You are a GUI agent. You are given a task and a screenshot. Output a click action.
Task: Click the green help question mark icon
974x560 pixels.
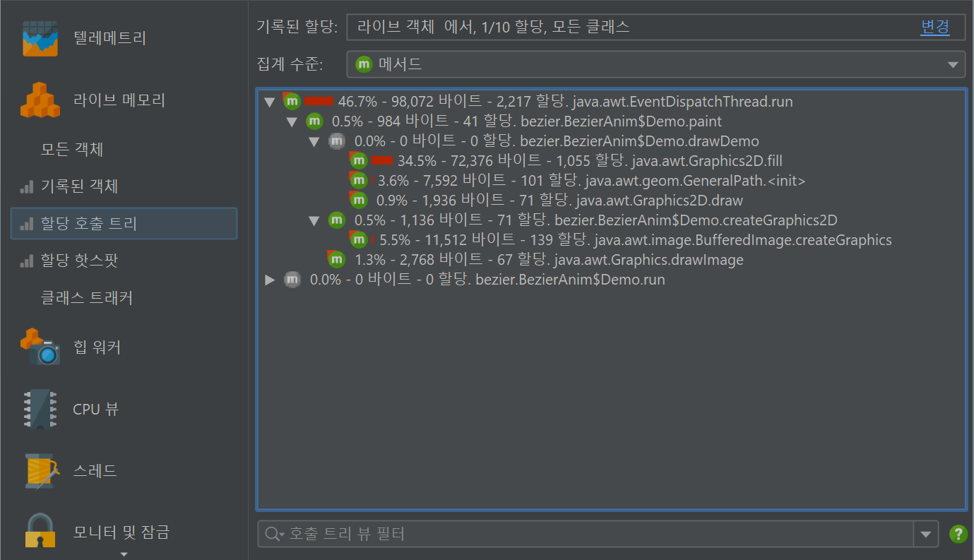(x=958, y=534)
